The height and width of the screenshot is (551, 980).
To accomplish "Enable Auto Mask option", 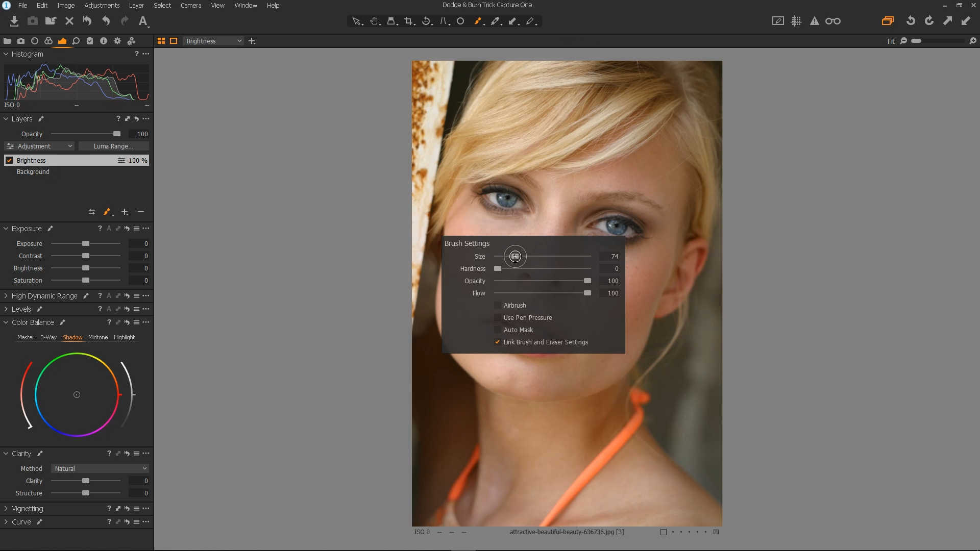I will (498, 330).
